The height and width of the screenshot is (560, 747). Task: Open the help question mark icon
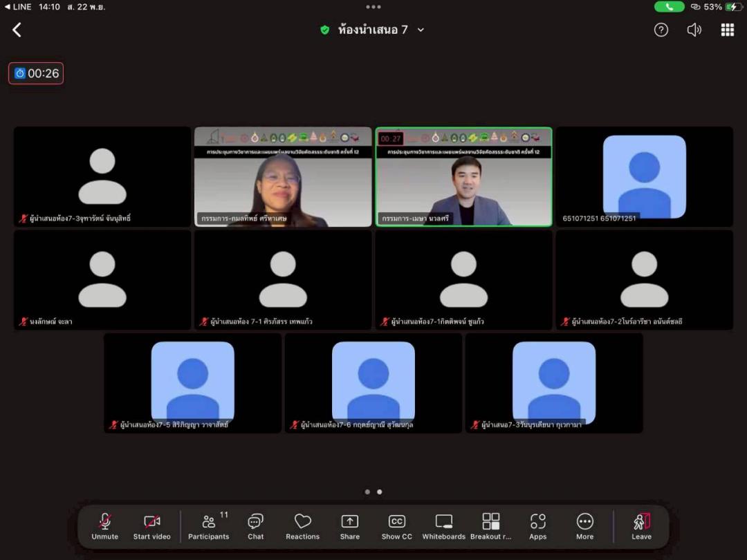tap(661, 30)
